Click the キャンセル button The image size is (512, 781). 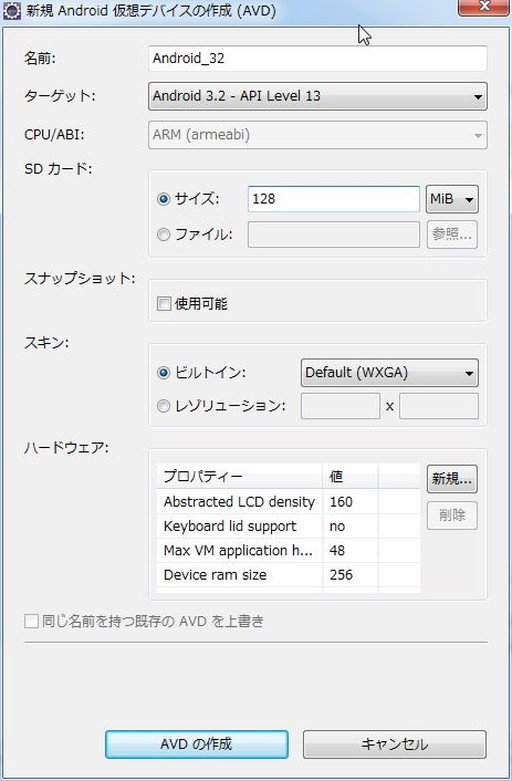coord(394,744)
